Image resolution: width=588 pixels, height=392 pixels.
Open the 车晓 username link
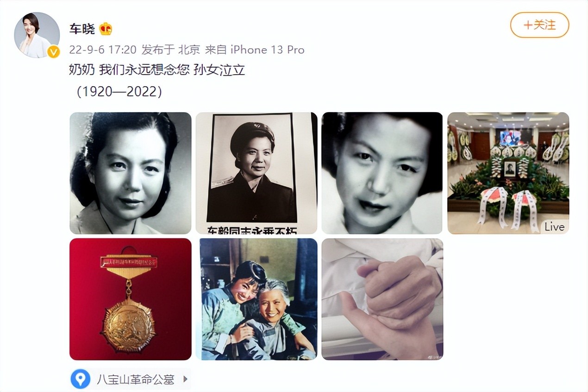pyautogui.click(x=82, y=29)
